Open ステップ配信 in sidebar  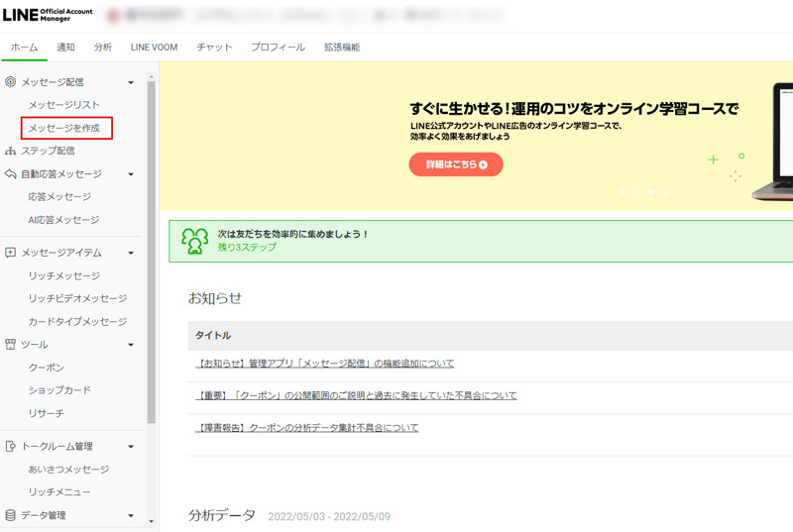coord(48,151)
